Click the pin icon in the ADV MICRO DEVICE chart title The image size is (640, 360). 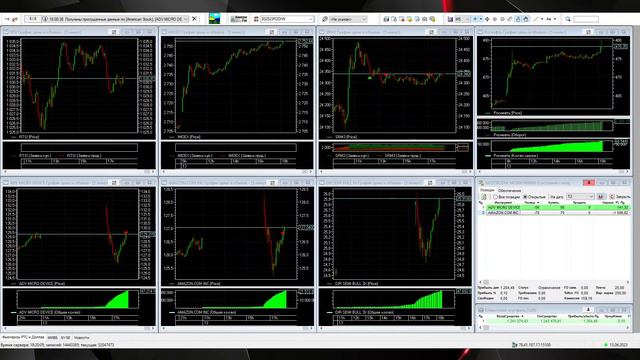(x=114, y=183)
